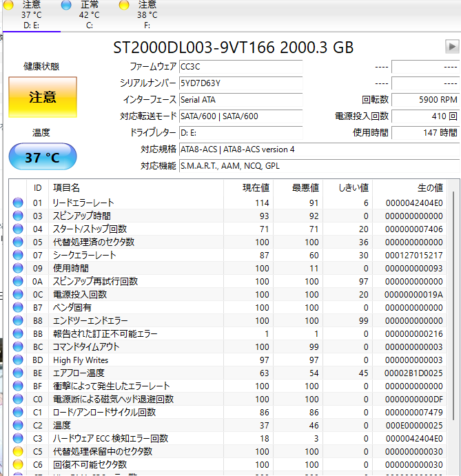The height and width of the screenshot is (476, 461).
Task: Click the status icon for ID B7 ベンダ固有
Action: 18,307
